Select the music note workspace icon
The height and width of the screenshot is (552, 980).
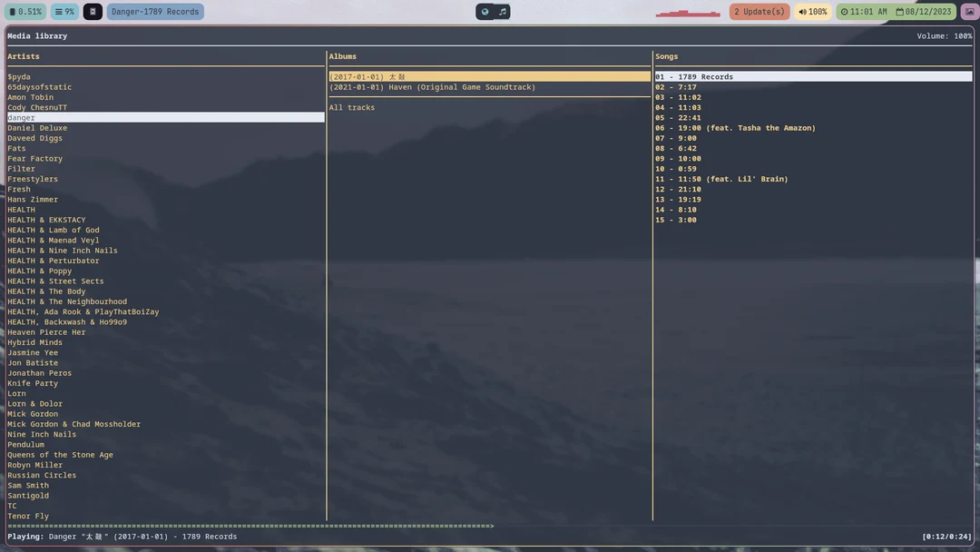[505, 11]
